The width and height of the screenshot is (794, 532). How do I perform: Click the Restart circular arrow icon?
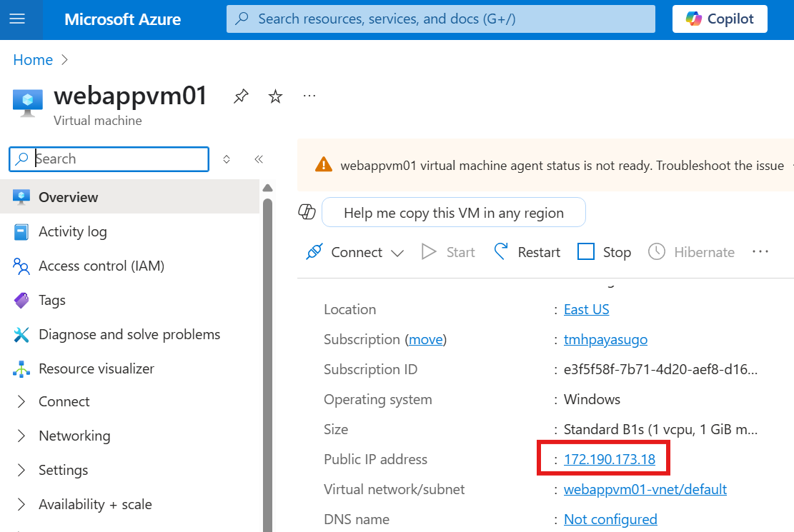click(x=501, y=251)
